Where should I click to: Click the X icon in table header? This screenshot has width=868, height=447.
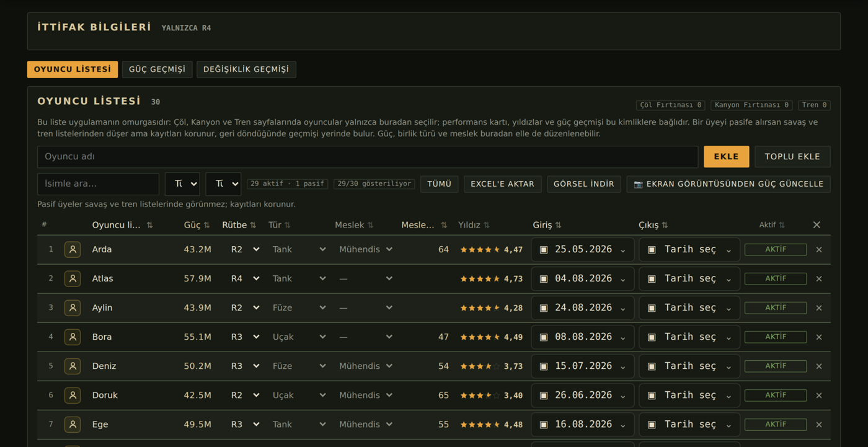click(x=817, y=224)
